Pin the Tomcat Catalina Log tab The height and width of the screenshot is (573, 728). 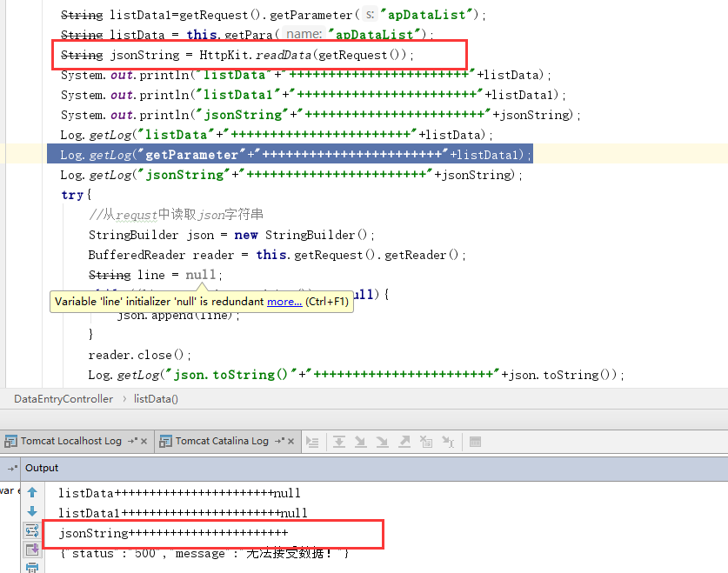pos(280,441)
